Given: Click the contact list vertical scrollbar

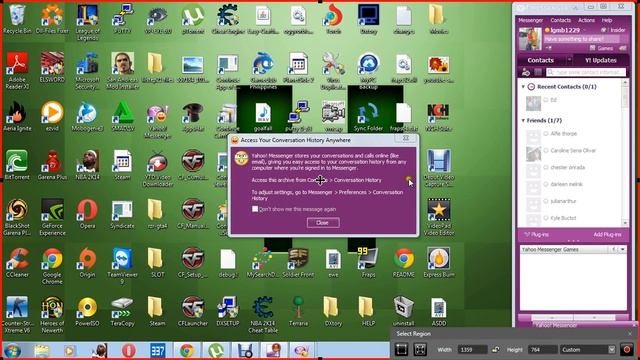Looking at the screenshot, I should [625, 153].
